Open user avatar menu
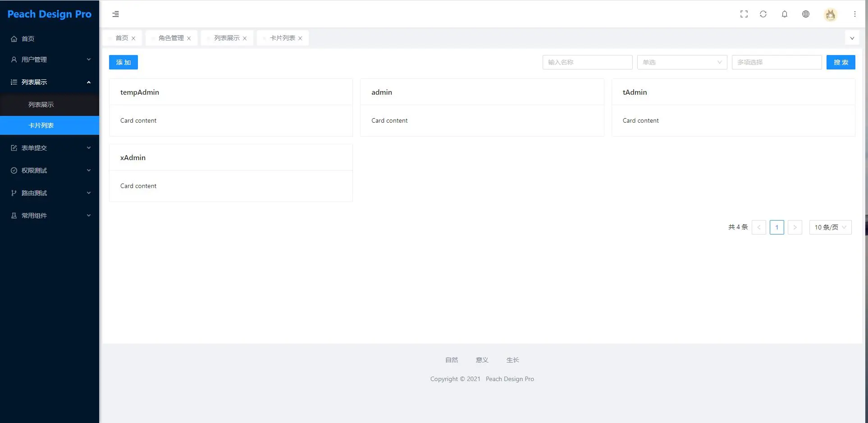This screenshot has width=868, height=423. coord(831,14)
